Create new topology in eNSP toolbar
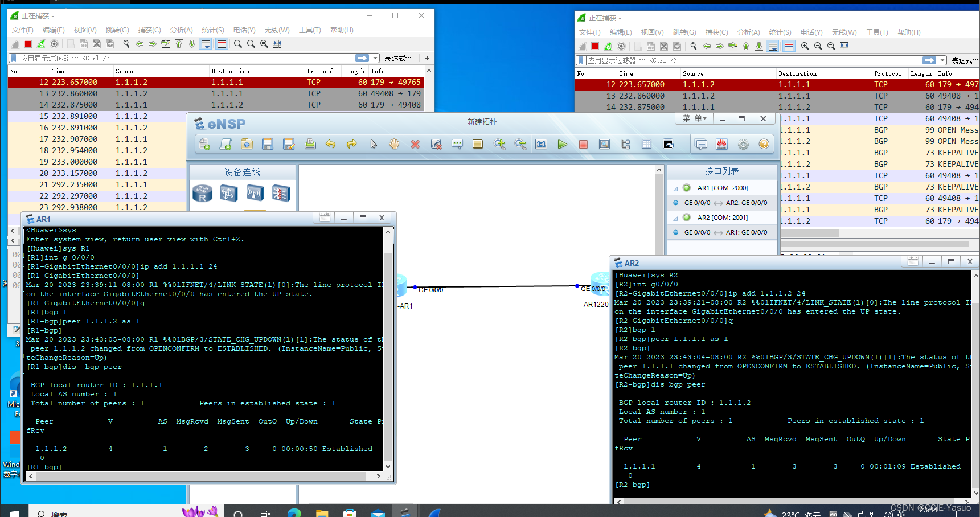Viewport: 980px width, 517px height. [x=204, y=144]
